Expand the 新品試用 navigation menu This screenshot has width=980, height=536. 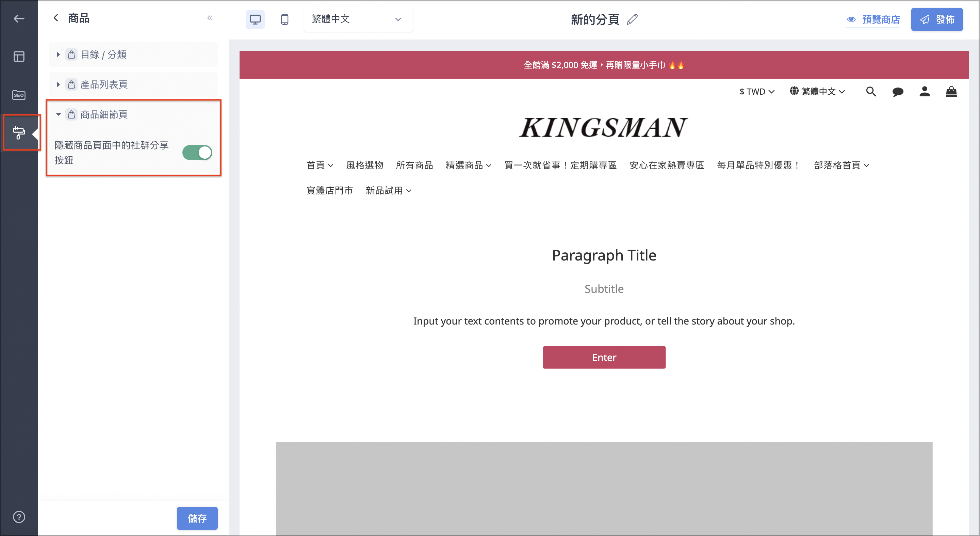tap(388, 190)
